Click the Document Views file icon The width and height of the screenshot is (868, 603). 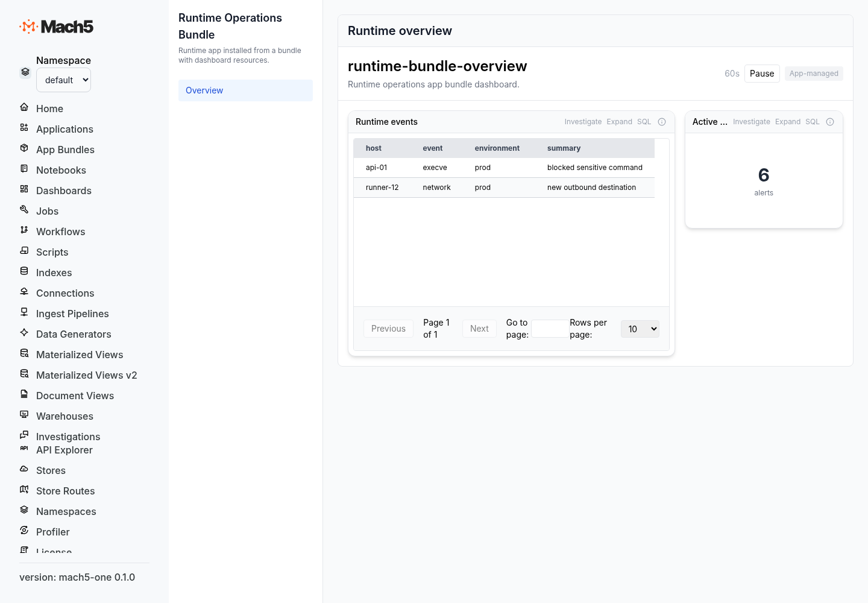point(24,394)
